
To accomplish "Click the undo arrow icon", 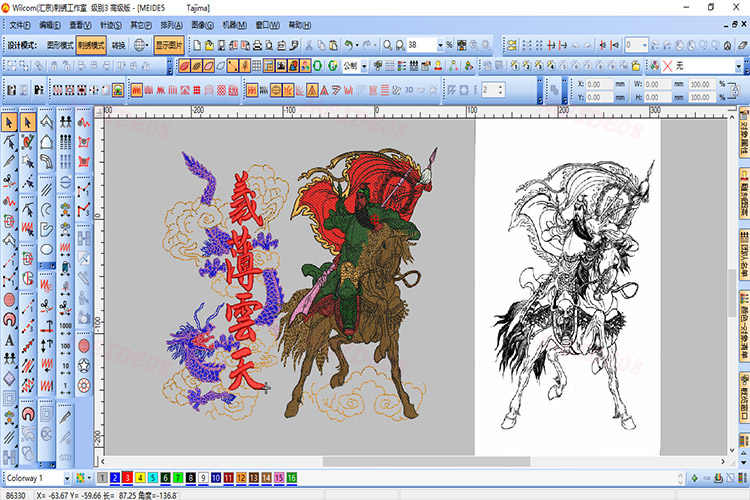I will (x=348, y=45).
